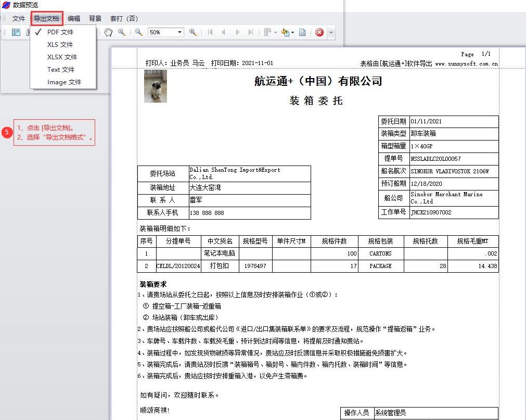Go to next page arrow

(237, 32)
